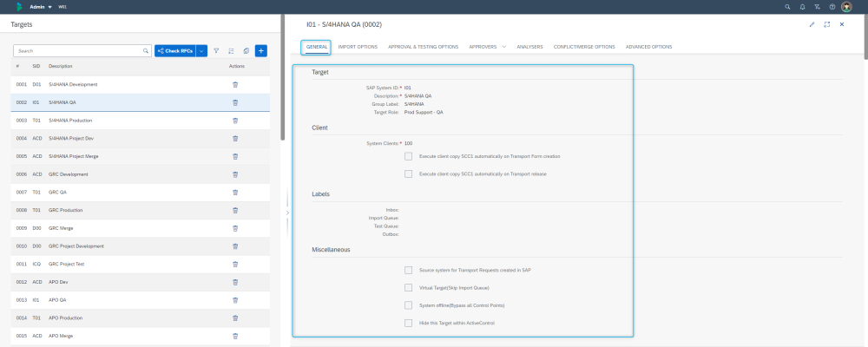
Task: Check Virtual Target (Skip Import Queue)
Action: point(409,288)
